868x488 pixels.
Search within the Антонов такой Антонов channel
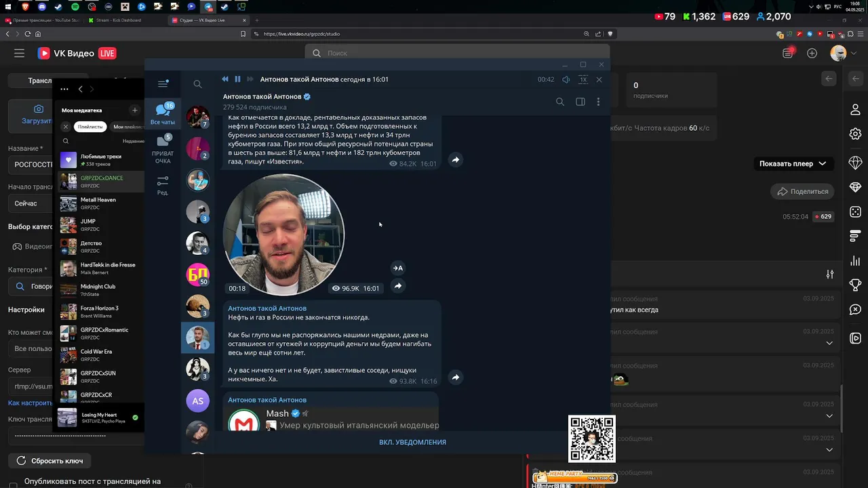point(560,102)
